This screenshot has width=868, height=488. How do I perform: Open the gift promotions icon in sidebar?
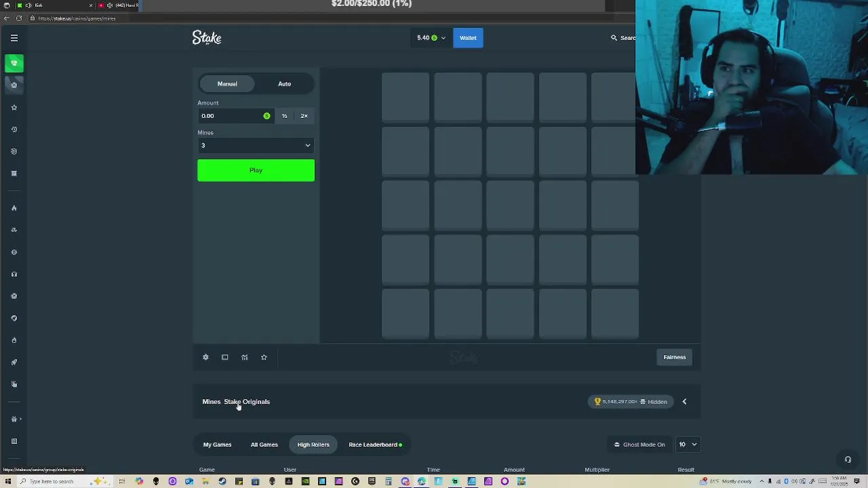pyautogui.click(x=14, y=419)
